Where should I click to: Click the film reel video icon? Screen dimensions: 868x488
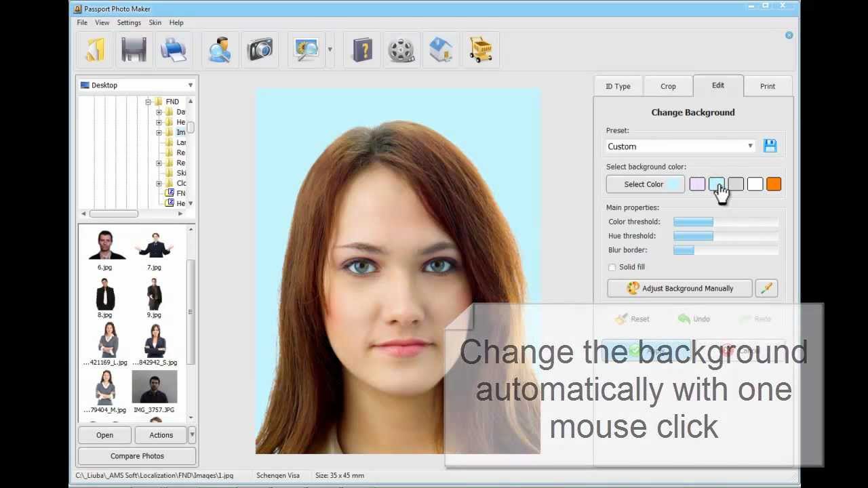point(401,49)
